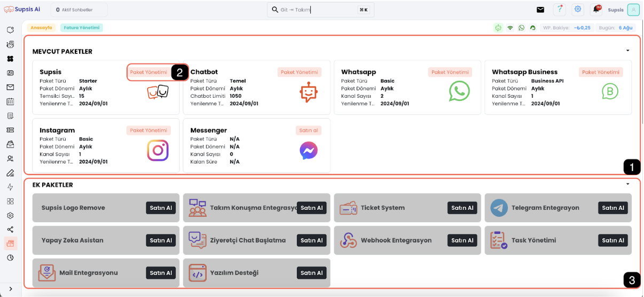
Task: Collapse the EK PAKETLER section arrow
Action: (627, 184)
